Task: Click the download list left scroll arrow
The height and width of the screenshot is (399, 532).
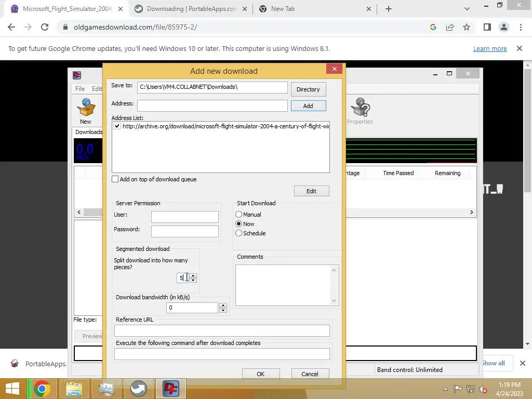Action: tap(79, 212)
